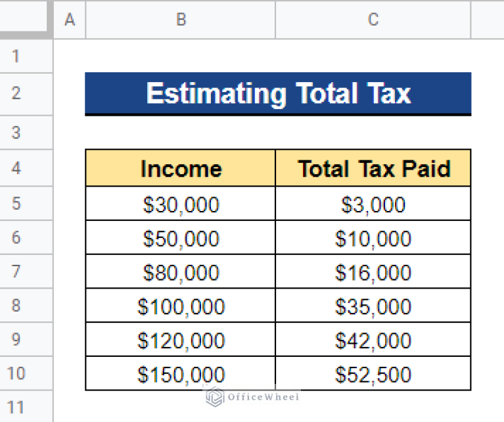Click the cell containing $30,000
The height and width of the screenshot is (422, 504).
[x=181, y=204]
